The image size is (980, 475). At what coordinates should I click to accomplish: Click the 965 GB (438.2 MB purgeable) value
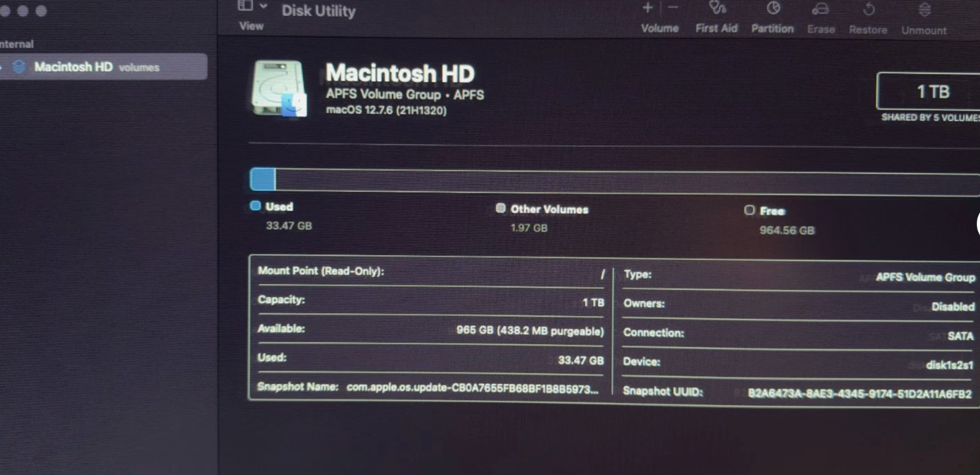(x=530, y=331)
